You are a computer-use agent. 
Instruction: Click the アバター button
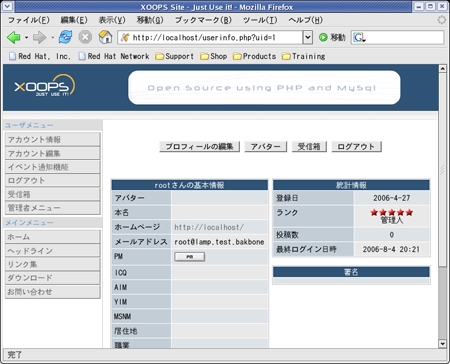(x=266, y=146)
